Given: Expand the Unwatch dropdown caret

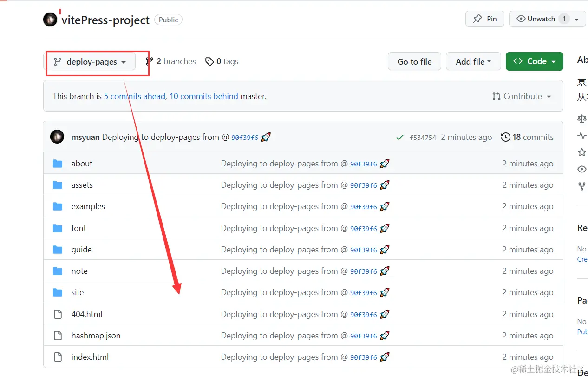Looking at the screenshot, I should point(576,20).
